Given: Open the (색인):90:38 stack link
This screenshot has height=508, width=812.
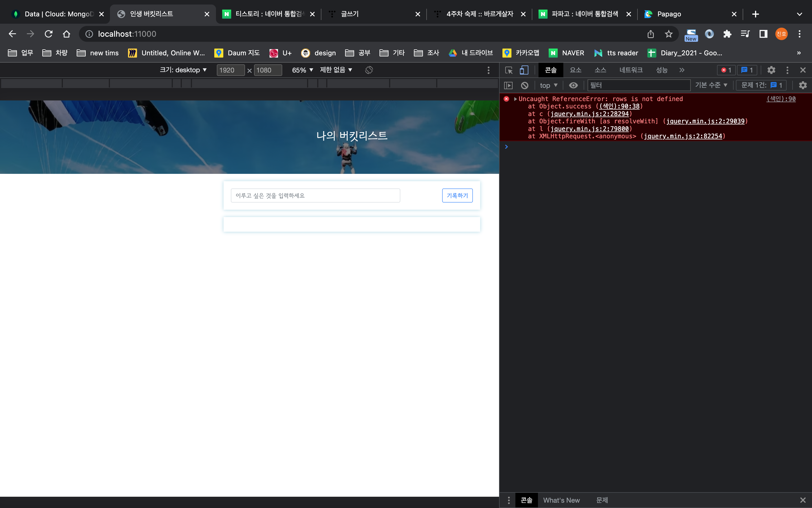Looking at the screenshot, I should click(619, 106).
